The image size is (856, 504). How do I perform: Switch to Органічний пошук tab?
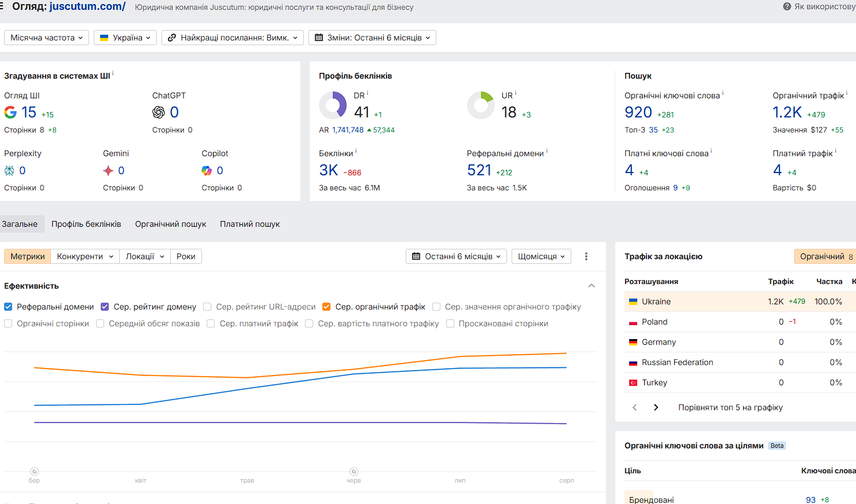tap(171, 224)
